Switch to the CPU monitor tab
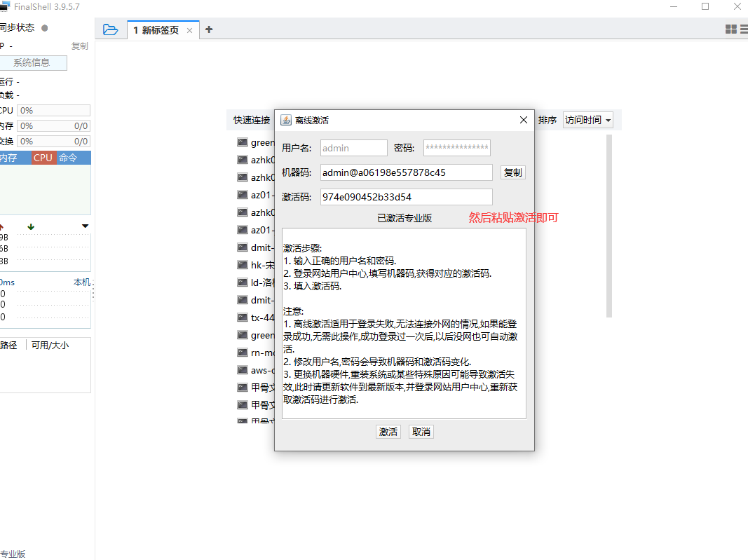 (x=42, y=158)
